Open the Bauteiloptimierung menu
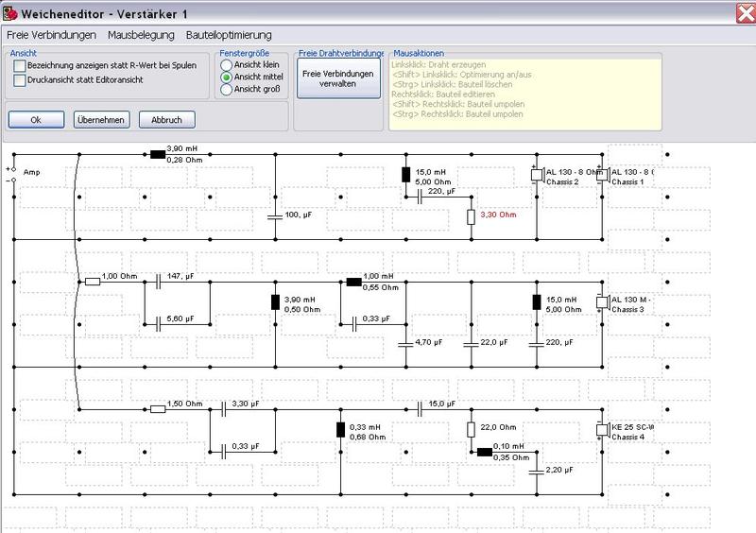Viewport: 756px width, 533px height. [229, 35]
